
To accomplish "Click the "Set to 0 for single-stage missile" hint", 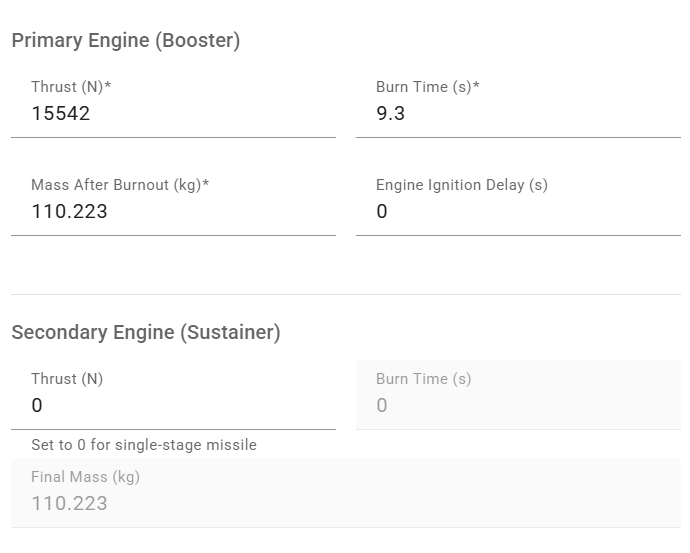I will tap(144, 445).
